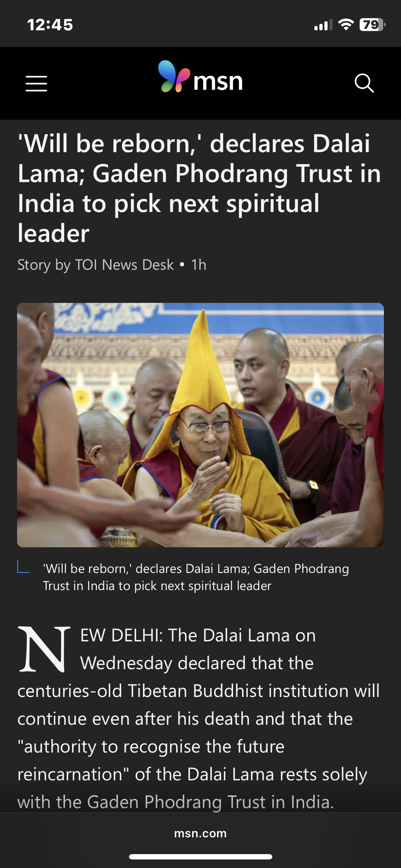The height and width of the screenshot is (868, 401).
Task: Open the Dalai Lama article photo
Action: (200, 425)
